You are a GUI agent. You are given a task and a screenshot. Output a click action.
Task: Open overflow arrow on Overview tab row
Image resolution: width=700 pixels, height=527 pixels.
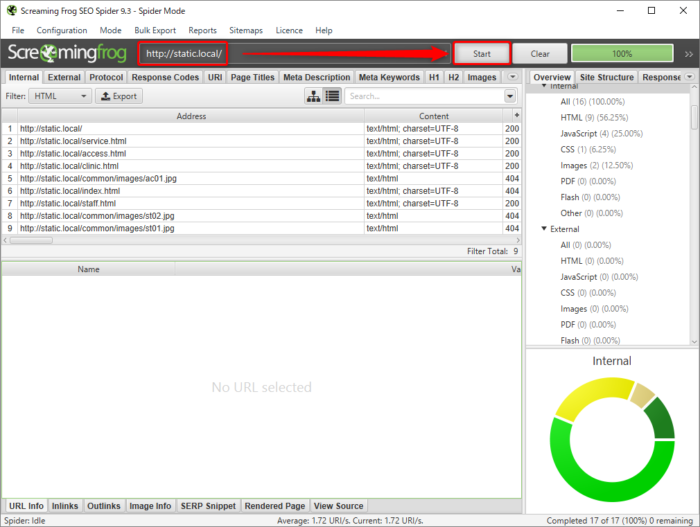(x=690, y=76)
